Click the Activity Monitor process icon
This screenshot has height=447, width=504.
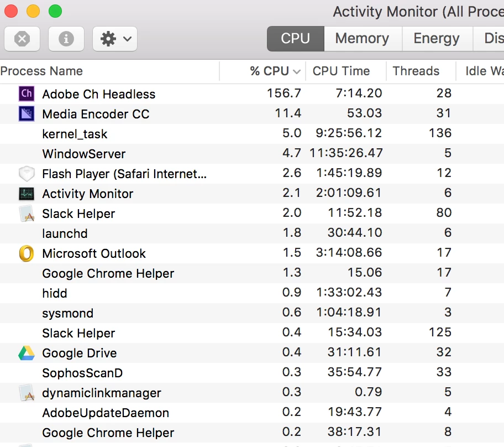pos(27,194)
